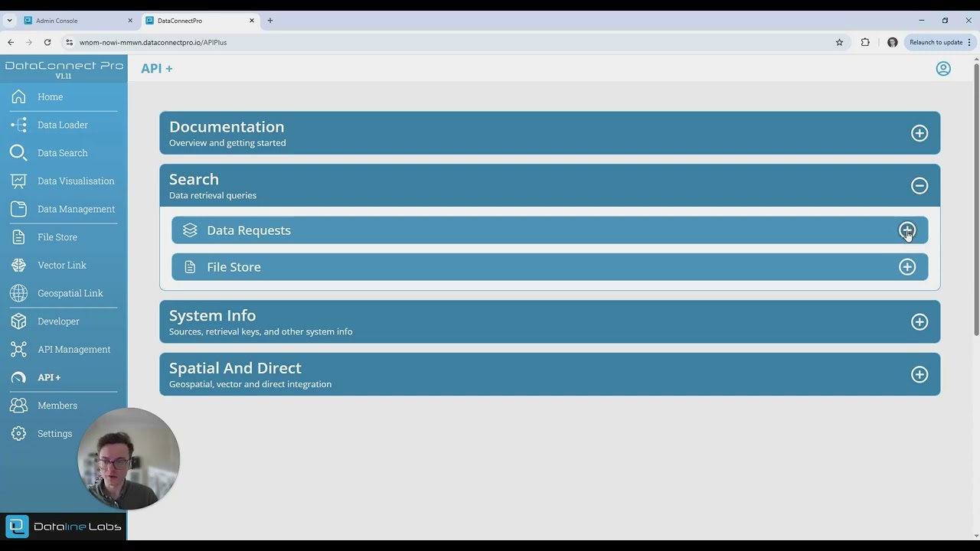Click the Home house icon in sidebar
The image size is (980, 551).
tap(18, 96)
